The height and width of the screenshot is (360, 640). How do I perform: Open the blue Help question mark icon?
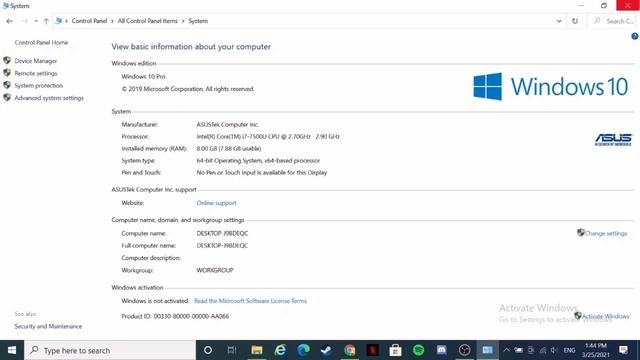tap(634, 36)
